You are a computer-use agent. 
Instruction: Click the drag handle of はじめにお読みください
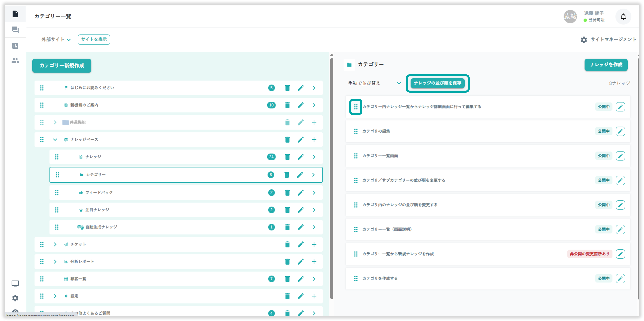pos(42,88)
